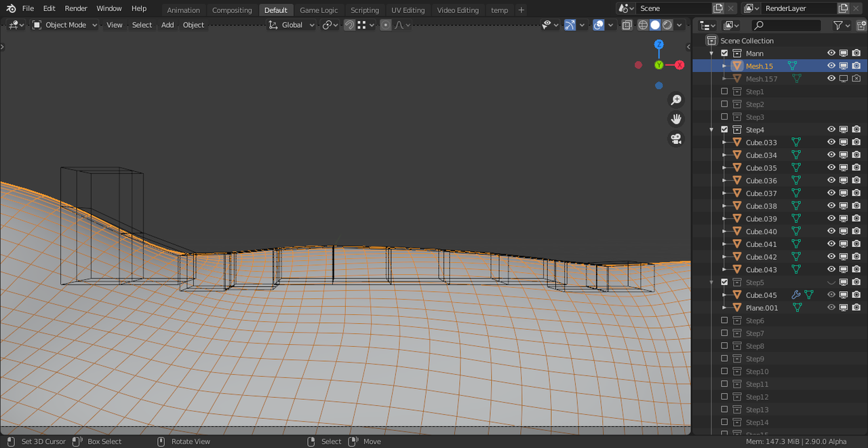Screen dimensions: 868x448
Task: Open the viewport View menu
Action: click(115, 25)
